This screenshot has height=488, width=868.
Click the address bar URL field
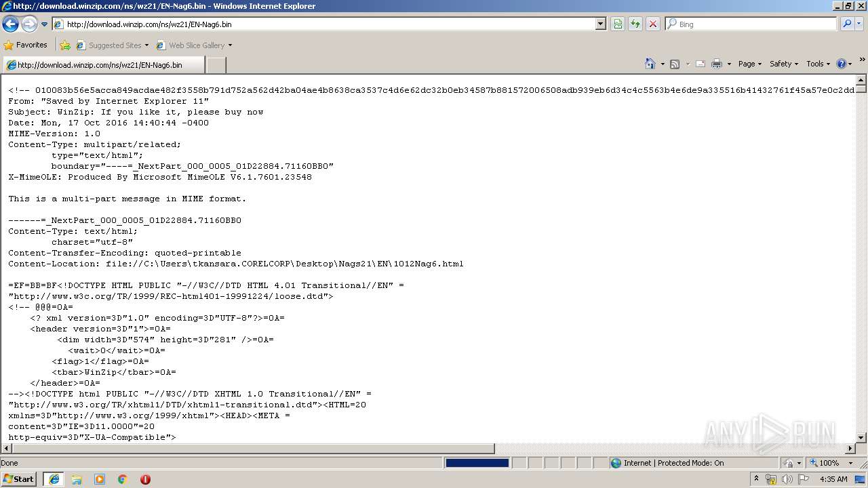tap(324, 24)
